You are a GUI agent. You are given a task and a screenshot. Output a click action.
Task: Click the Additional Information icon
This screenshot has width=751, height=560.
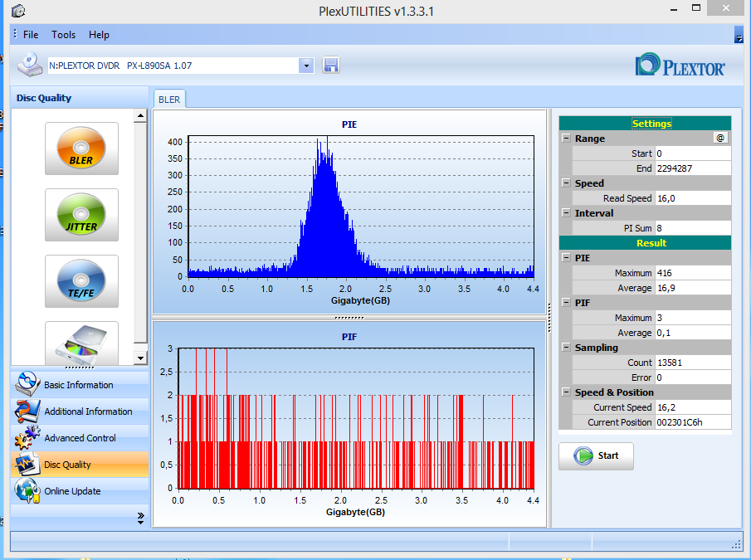click(27, 411)
